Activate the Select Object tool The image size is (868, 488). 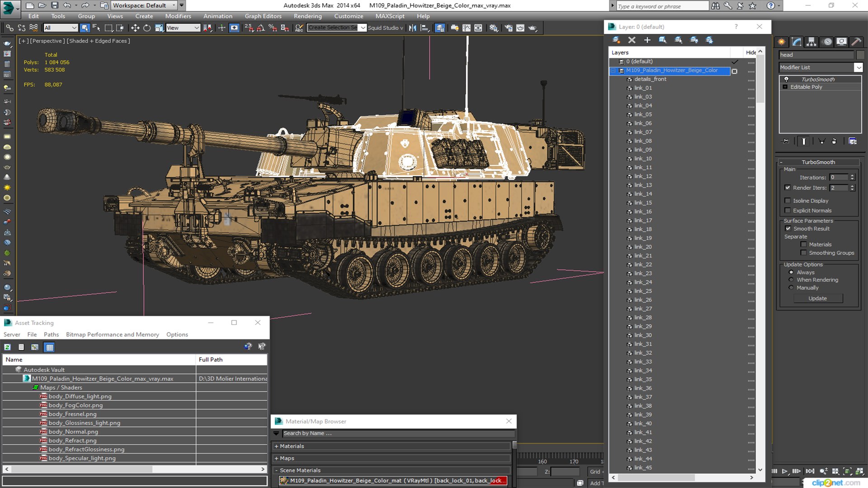pos(85,28)
